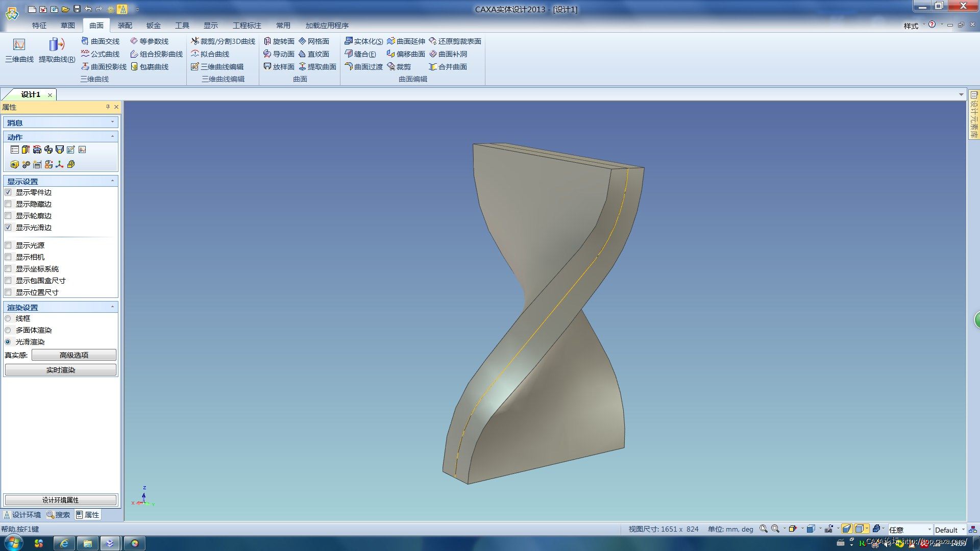Viewport: 980px width, 551px height.
Task: Use the 偏移曲面 offset surface tool
Action: (406, 54)
